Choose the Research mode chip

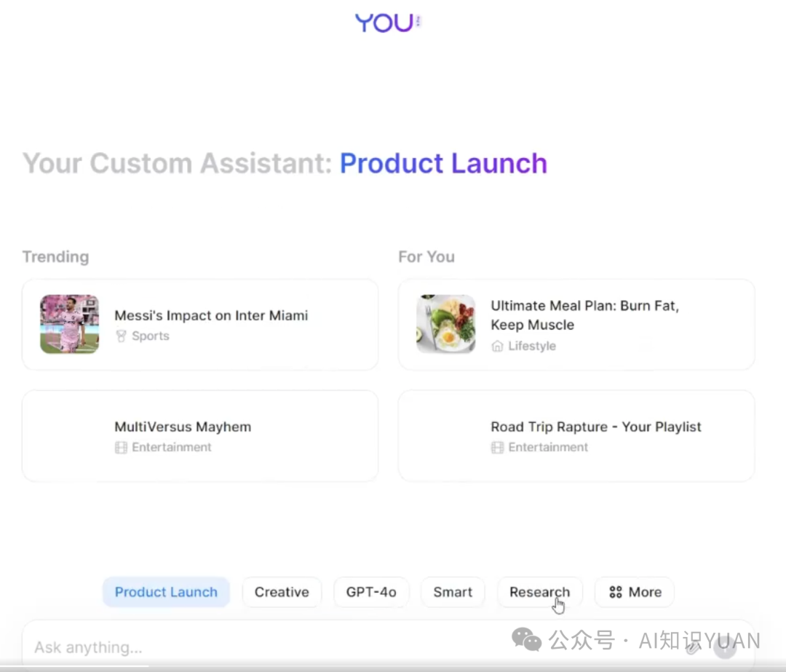(539, 593)
